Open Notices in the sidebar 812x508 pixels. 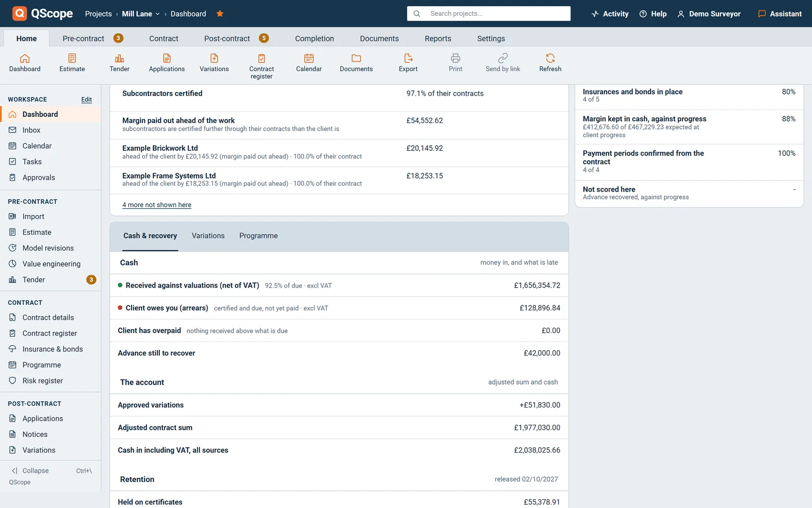tap(51, 434)
